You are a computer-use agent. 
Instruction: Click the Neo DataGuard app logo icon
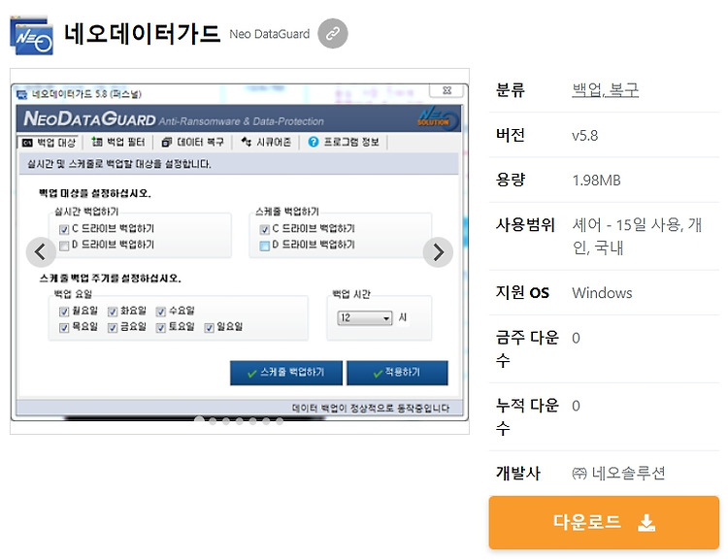[32, 36]
